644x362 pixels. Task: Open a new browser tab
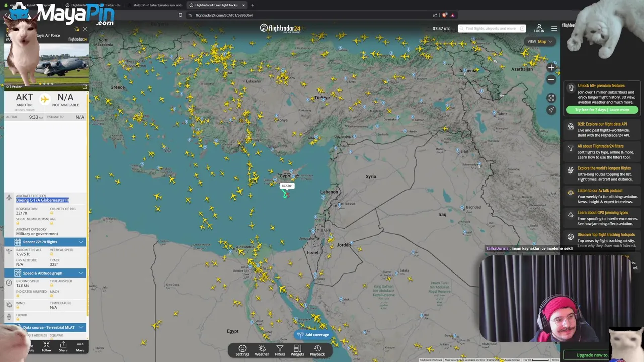click(x=253, y=5)
